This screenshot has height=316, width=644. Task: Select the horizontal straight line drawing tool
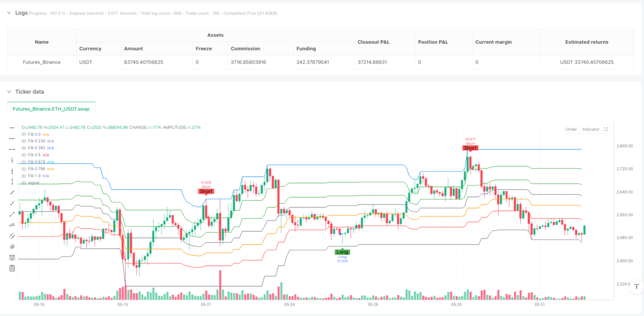pyautogui.click(x=12, y=127)
